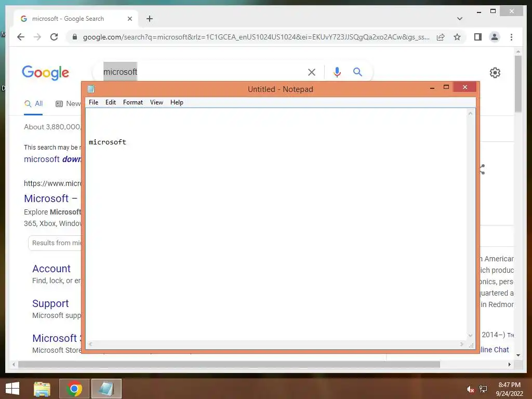Click Chrome's page scrollbar up arrow
Screen dimensions: 532x399
(x=518, y=52)
